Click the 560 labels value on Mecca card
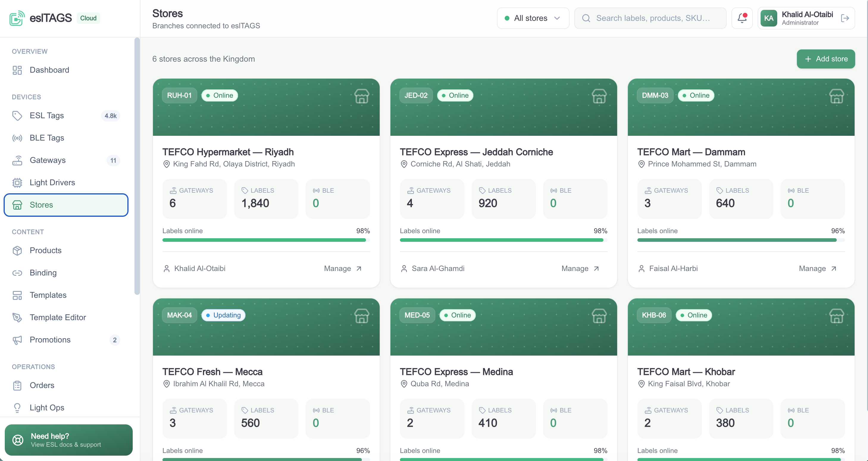 (250, 423)
